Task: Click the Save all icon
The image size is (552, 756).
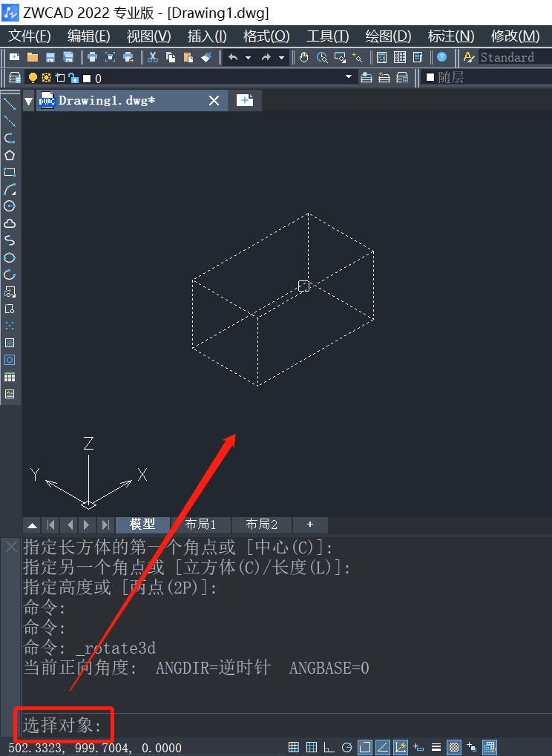Action: (68, 57)
